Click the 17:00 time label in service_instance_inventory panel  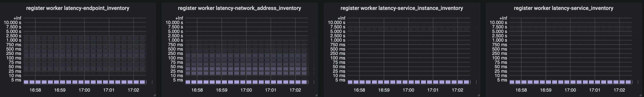(408, 90)
